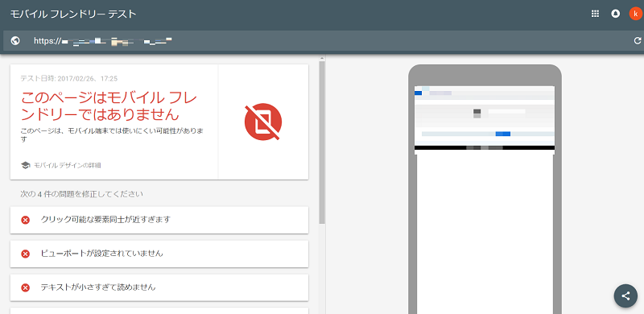This screenshot has height=314, width=644.
Task: Click the モバイル フレンドリー テスト page title
Action: 73,14
